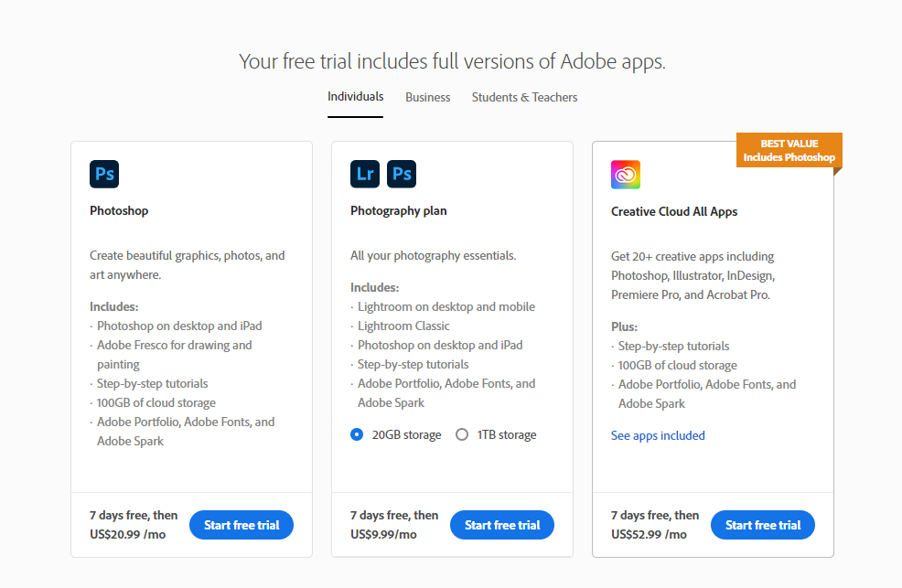Viewport: 902px width, 588px height.
Task: Click 'Create beautiful graphics, photos, and art anywhere' text
Action: tap(187, 265)
